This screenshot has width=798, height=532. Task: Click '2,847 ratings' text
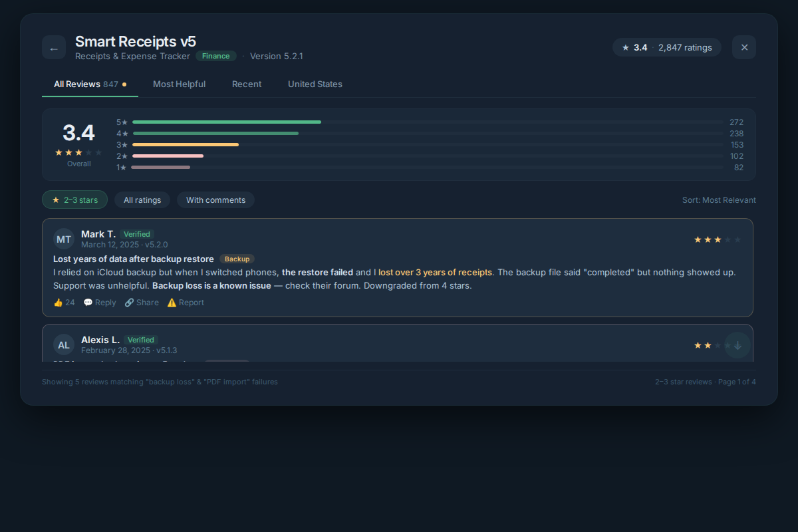[x=685, y=47]
